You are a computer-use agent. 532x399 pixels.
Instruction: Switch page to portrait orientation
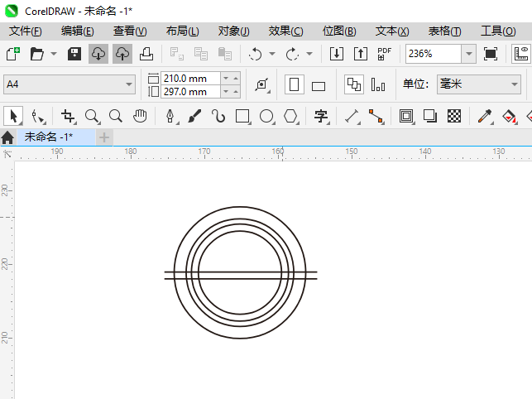click(294, 84)
